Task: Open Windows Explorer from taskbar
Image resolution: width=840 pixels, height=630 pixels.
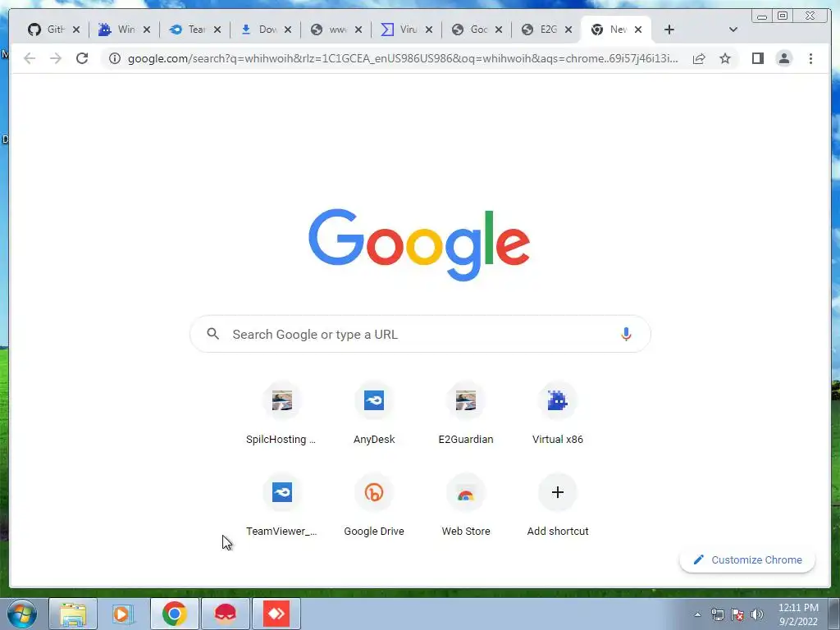Action: [x=73, y=614]
